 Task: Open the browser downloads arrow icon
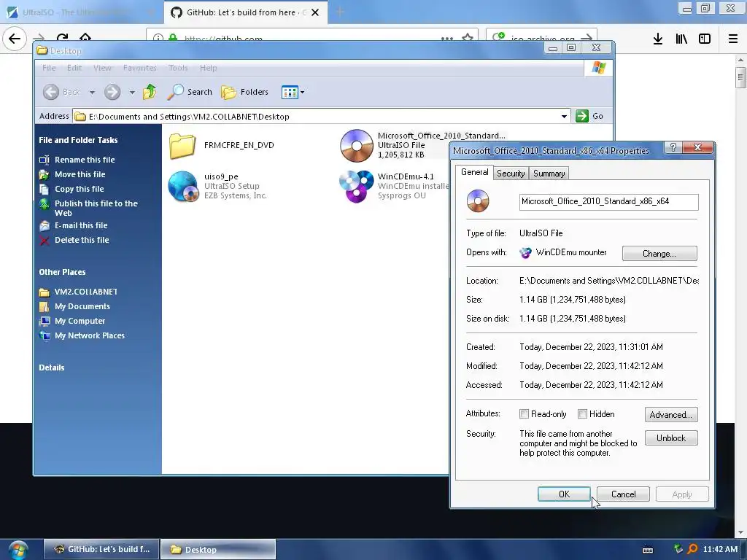657,39
